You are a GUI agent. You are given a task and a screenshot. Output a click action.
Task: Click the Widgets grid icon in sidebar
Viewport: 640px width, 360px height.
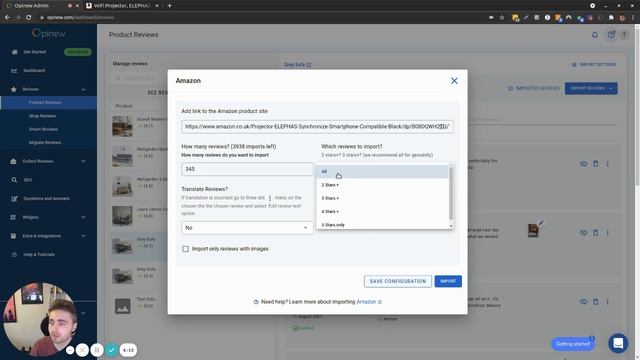(13, 217)
